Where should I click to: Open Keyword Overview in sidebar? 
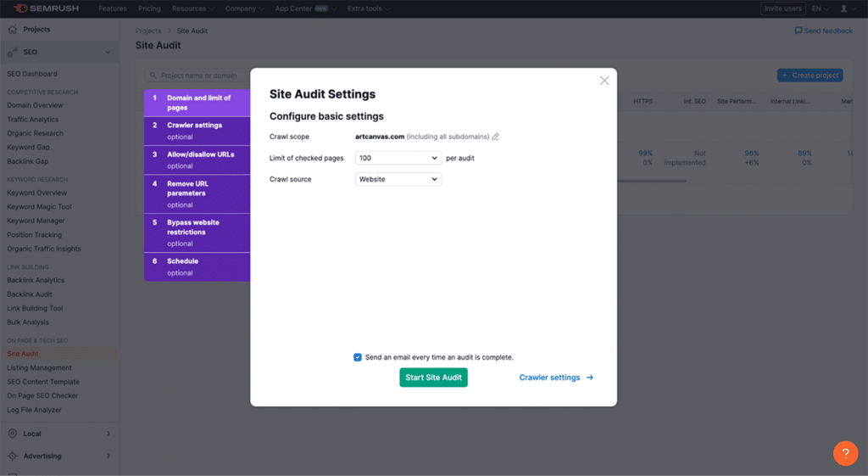[36, 193]
